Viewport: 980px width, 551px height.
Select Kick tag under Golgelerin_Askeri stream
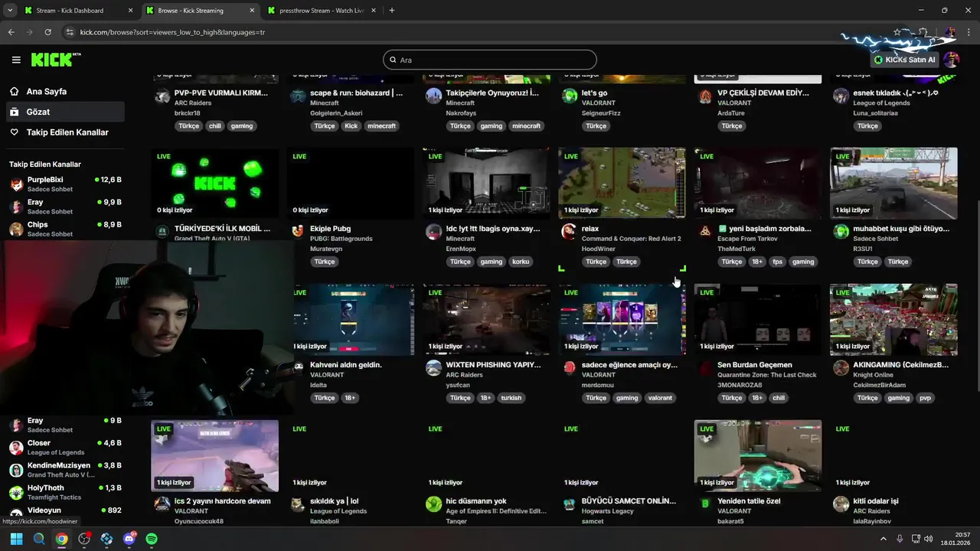coord(351,126)
